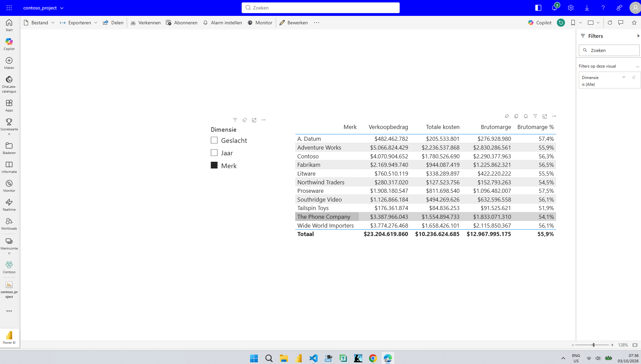Expand the contoso_project workspace dropdown

(x=61, y=8)
